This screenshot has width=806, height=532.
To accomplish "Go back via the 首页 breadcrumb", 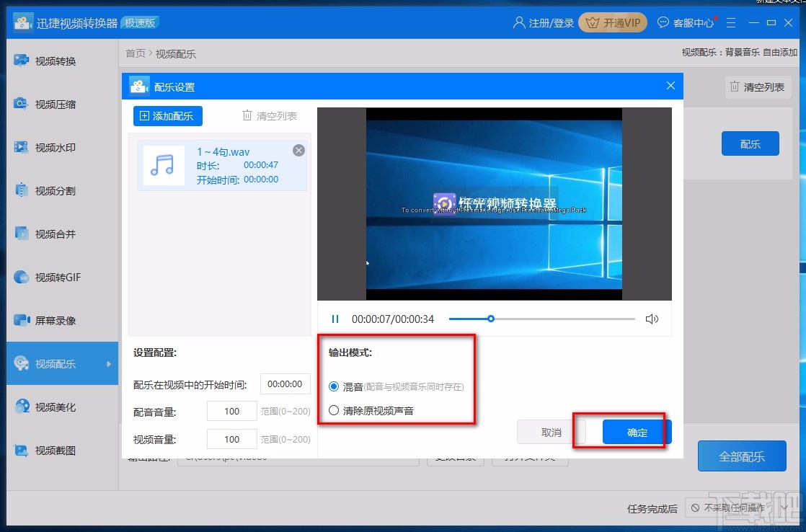I will (135, 53).
